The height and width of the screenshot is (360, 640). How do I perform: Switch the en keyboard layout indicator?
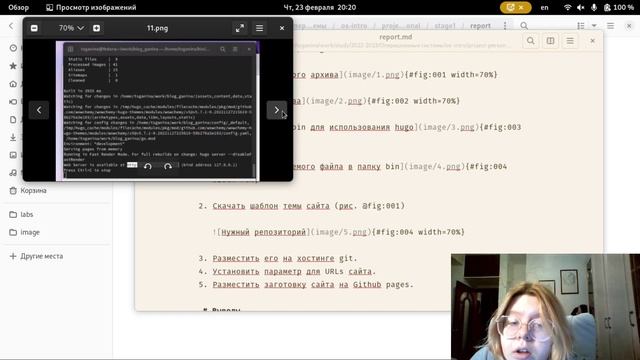click(x=544, y=7)
